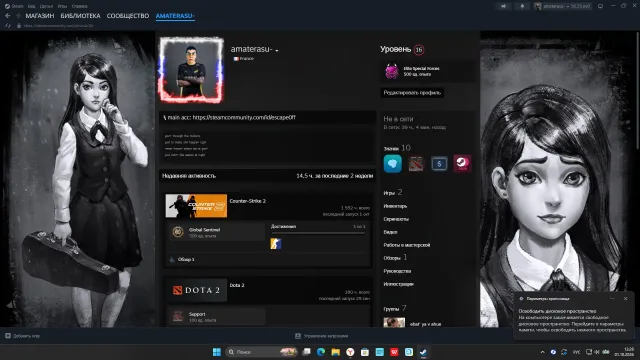Viewport: 640px width, 360px height.
Task: Open the Справка menu
Action: (x=80, y=6)
